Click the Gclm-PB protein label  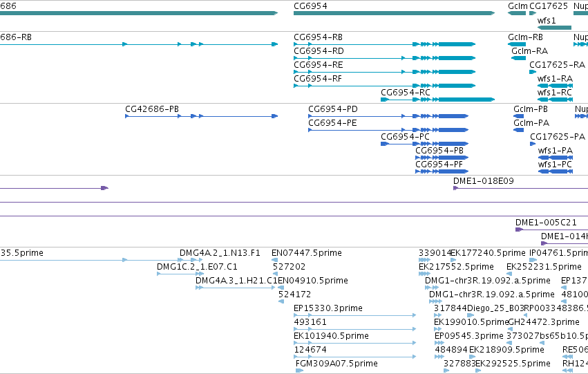click(531, 109)
